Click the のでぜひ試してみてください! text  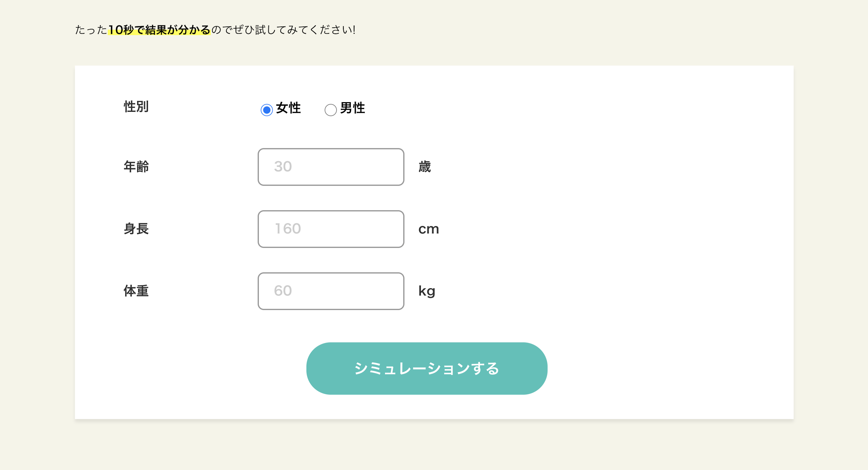[283, 30]
